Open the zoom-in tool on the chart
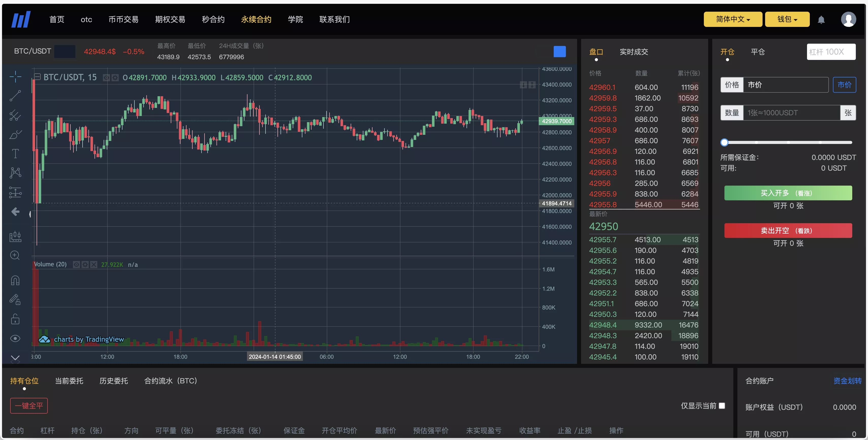 (15, 255)
